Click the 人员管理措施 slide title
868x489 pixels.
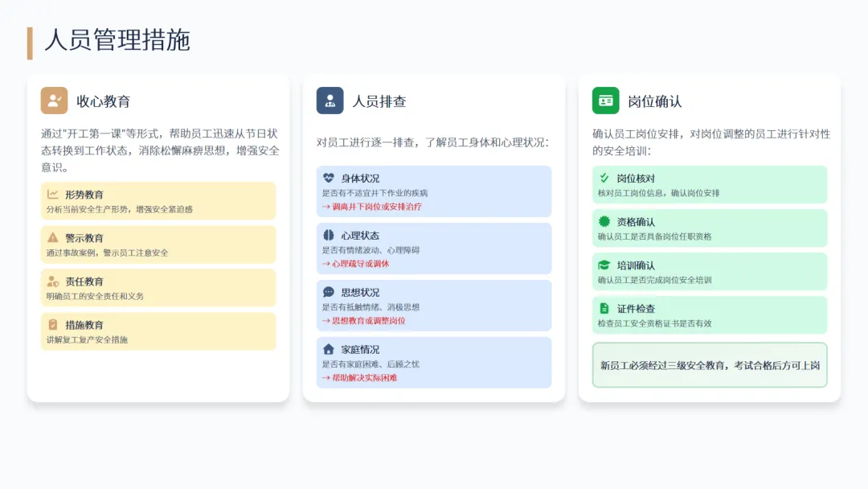pyautogui.click(x=117, y=41)
